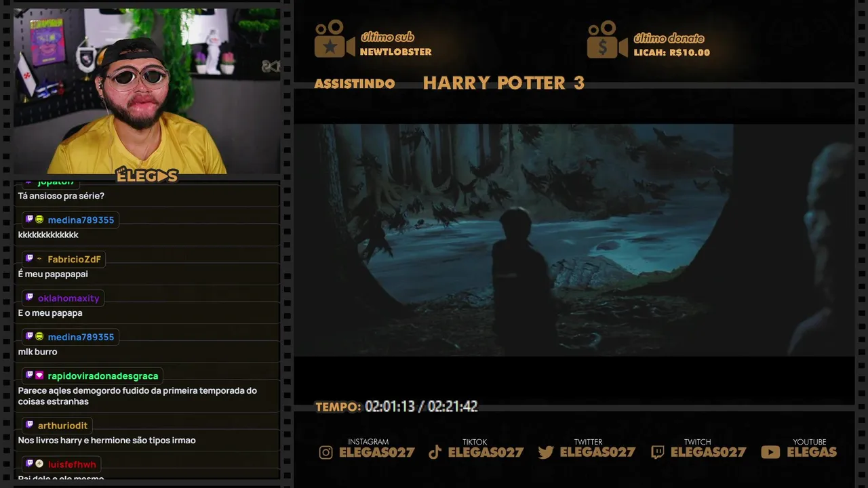This screenshot has height=488, width=868.
Task: Click the ELEGAS channel name under YOUTUBE
Action: click(812, 452)
